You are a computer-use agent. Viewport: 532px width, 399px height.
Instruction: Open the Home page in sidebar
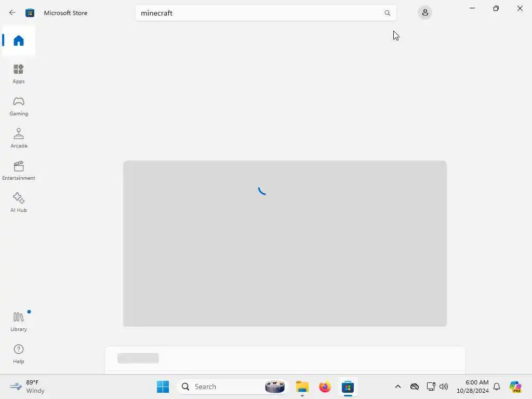[x=18, y=41]
